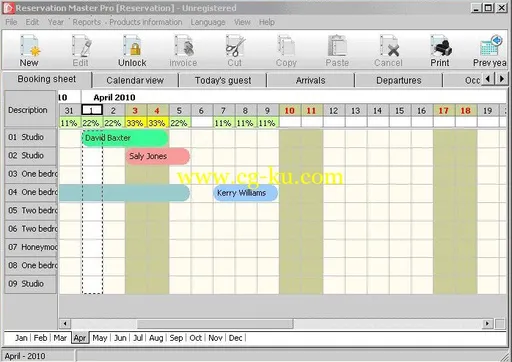Click day header 31 of March
Viewport: 512px width, 362px height.
pyautogui.click(x=69, y=110)
